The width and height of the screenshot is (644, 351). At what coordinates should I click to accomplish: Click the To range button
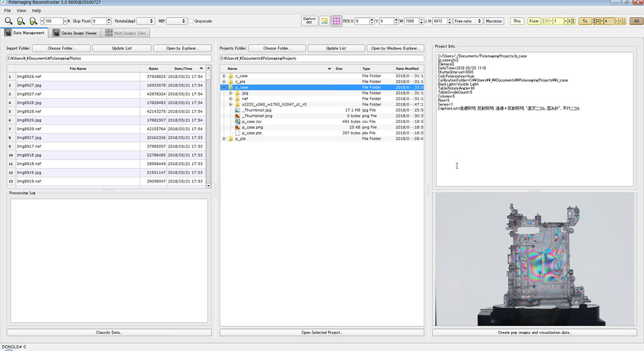click(585, 21)
